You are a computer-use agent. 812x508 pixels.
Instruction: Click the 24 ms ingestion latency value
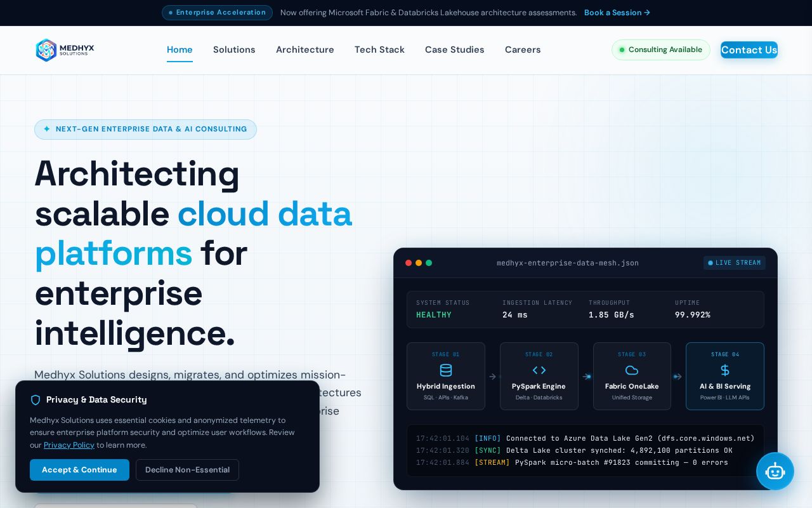coord(515,315)
